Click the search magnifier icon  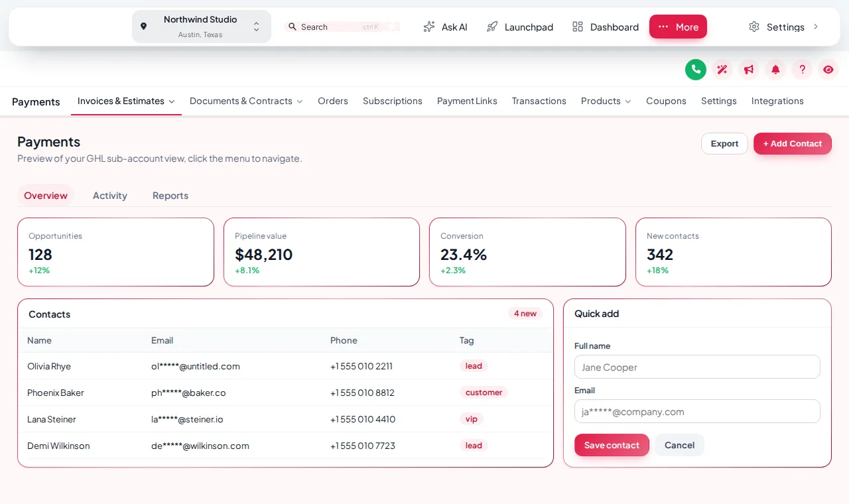pyautogui.click(x=293, y=27)
